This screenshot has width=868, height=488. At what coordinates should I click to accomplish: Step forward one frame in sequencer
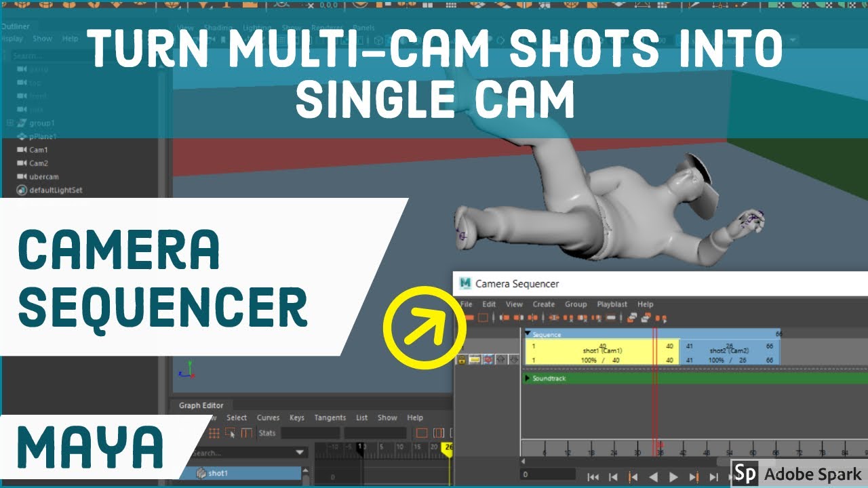(x=714, y=477)
